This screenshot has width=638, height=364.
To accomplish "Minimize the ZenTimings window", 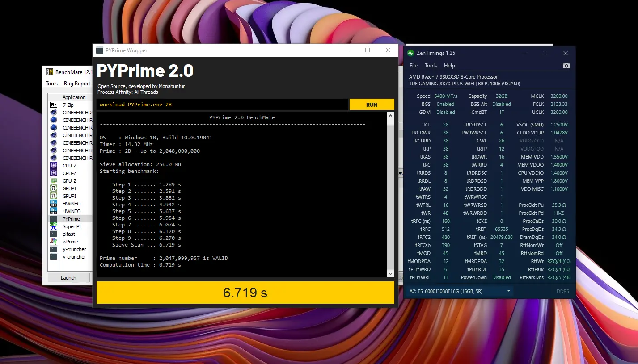I will (x=524, y=53).
